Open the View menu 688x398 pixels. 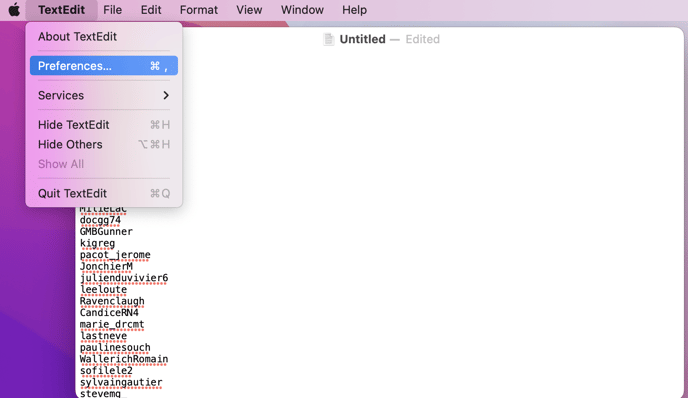249,10
